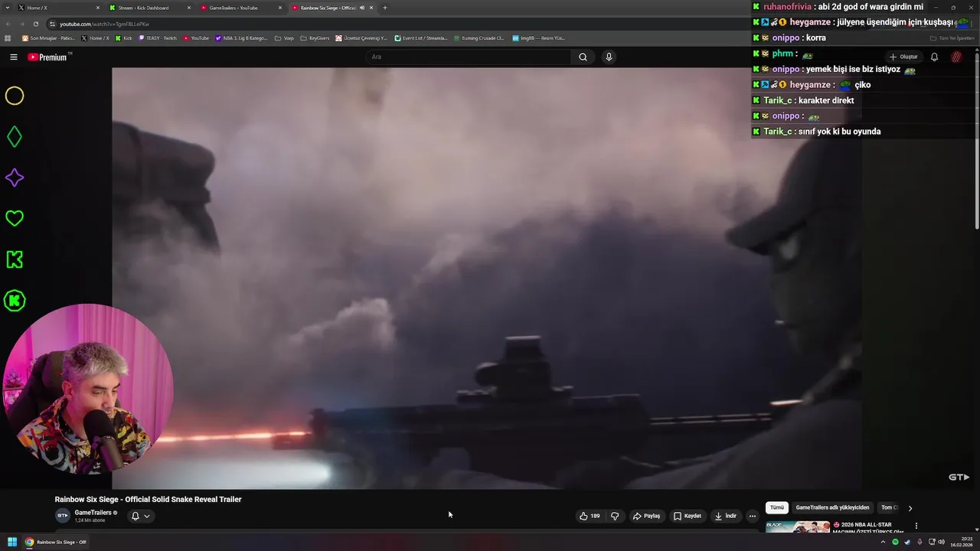Open the bookmark apps grid icon
Screen dimensions: 980x551
[8, 37]
